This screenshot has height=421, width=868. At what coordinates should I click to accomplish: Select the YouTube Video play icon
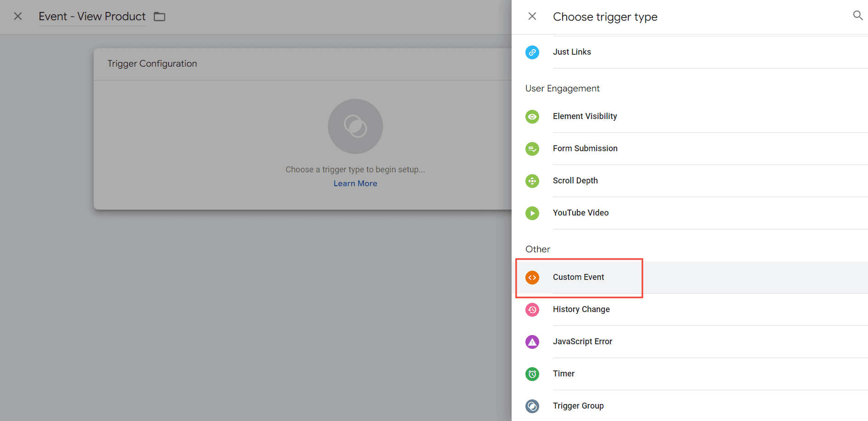coord(532,213)
